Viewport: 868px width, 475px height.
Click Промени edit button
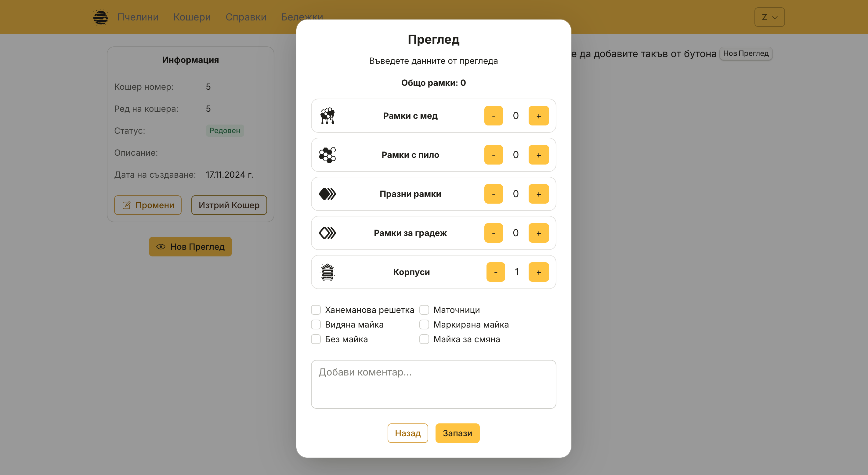point(148,205)
